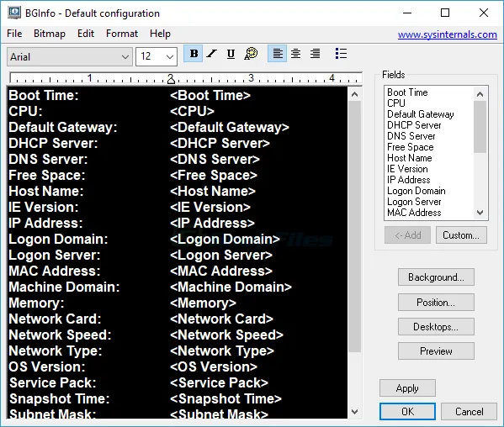The height and width of the screenshot is (427, 504).
Task: Open the font color palette icon
Action: pos(251,54)
